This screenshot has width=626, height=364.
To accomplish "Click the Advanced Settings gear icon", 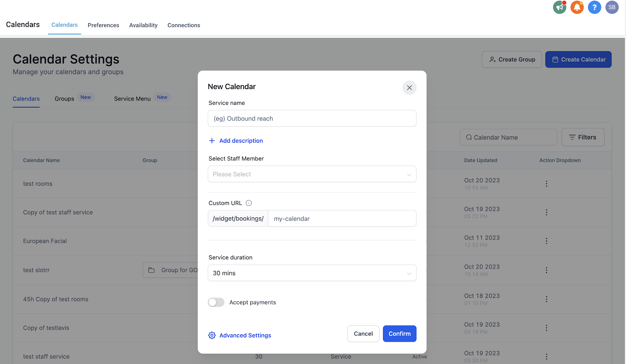I will coord(212,335).
